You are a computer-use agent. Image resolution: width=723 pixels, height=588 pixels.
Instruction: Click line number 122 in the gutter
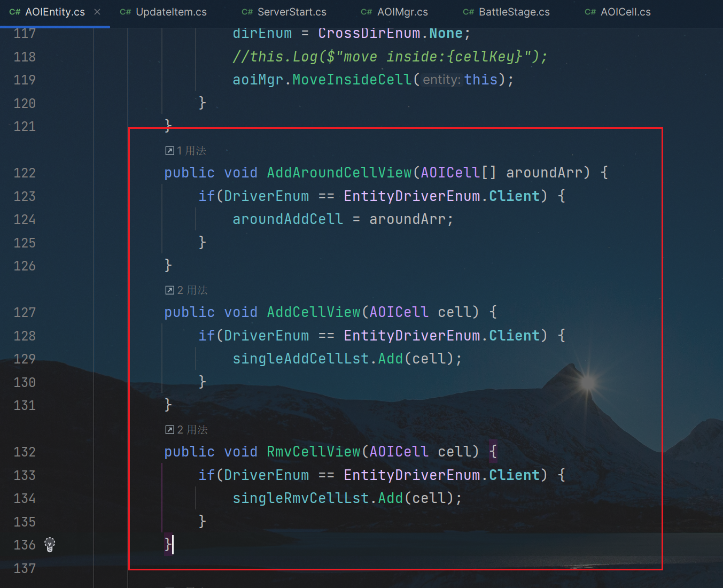click(25, 173)
